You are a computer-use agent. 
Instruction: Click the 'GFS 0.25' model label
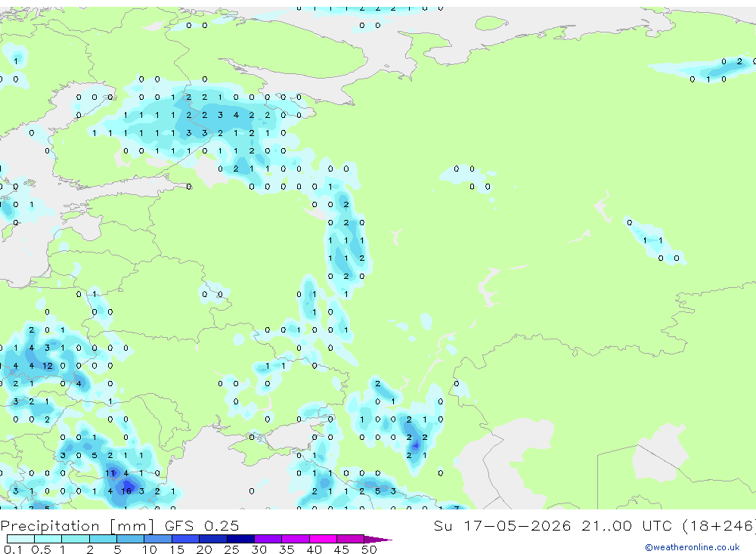coord(202,525)
